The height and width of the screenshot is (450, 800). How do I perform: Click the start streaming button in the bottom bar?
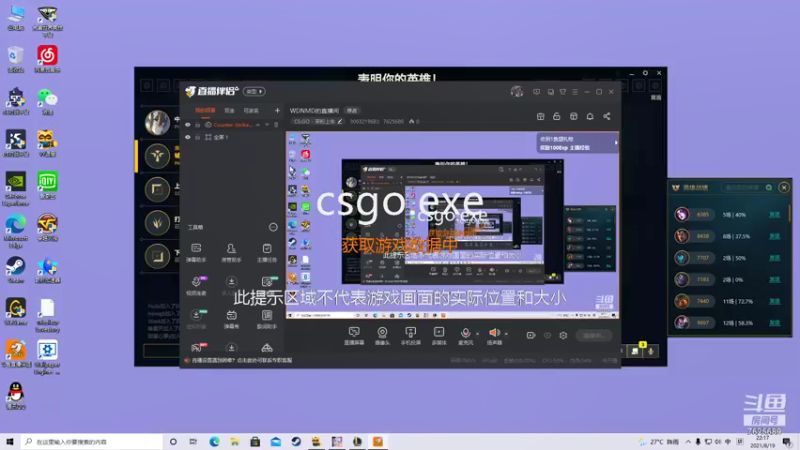(x=594, y=335)
